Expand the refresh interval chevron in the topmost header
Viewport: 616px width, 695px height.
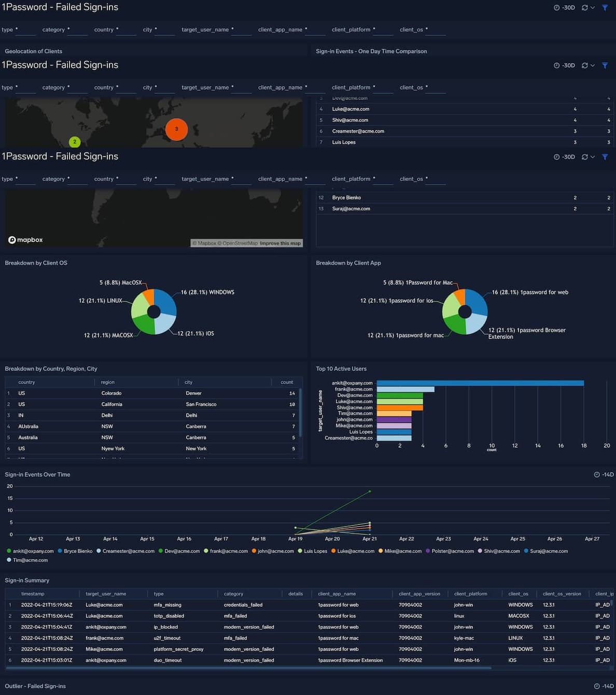point(592,8)
